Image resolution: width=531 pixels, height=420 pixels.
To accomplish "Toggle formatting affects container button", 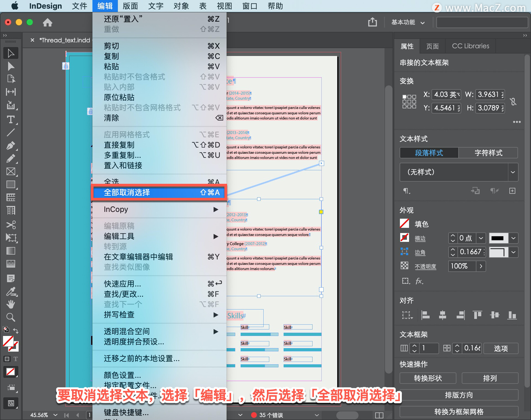I will (7, 359).
